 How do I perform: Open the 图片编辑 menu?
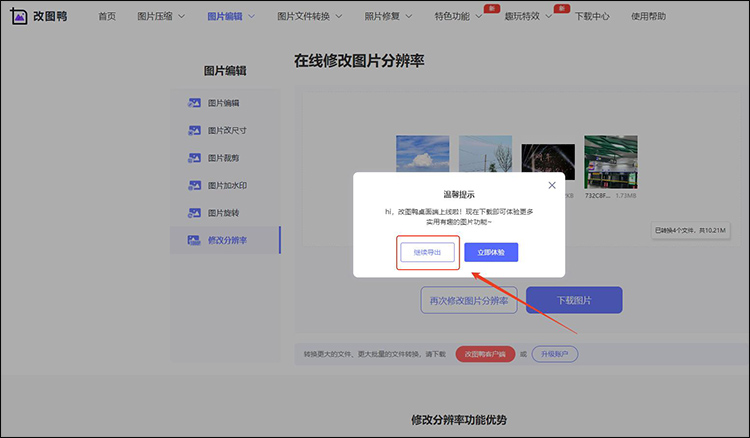click(225, 16)
